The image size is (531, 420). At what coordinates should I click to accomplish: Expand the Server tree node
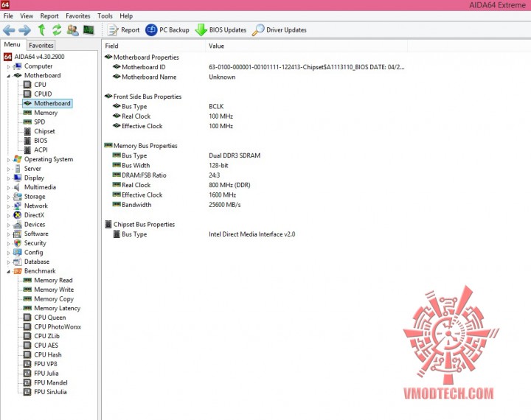coord(9,169)
